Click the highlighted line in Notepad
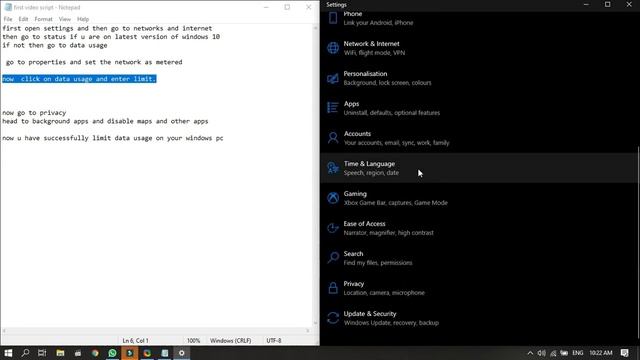This screenshot has height=360, width=640. coord(79,79)
